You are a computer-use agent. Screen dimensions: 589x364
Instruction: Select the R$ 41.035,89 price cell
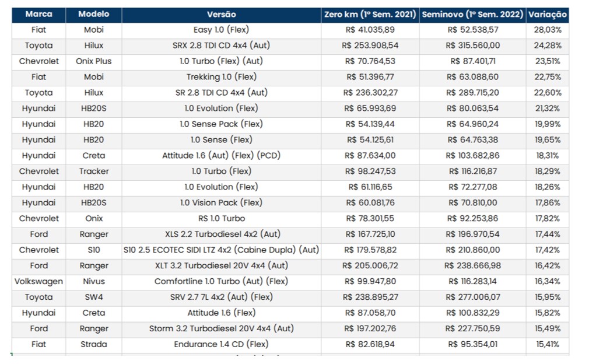370,30
